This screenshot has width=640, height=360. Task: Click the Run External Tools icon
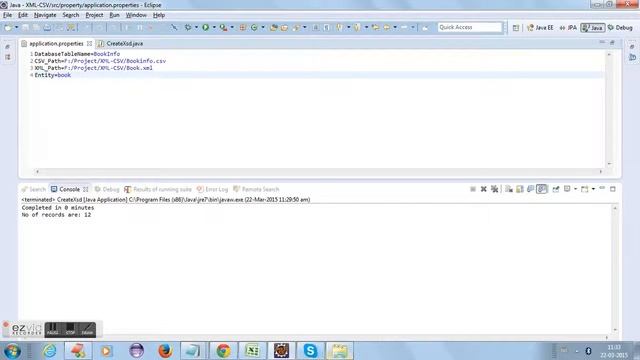tap(223, 27)
